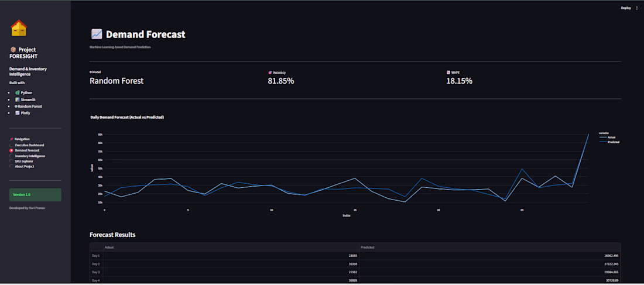644x285 pixels.
Task: Select the SKU Explorer radio option
Action: [x=12, y=162]
